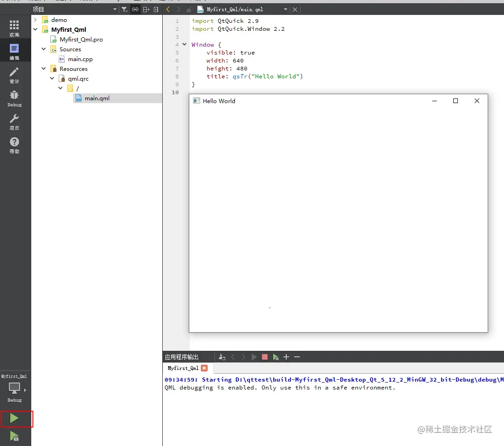Screen dimensions: 504x446
Task: Stop the running application red square
Action: pos(264,357)
